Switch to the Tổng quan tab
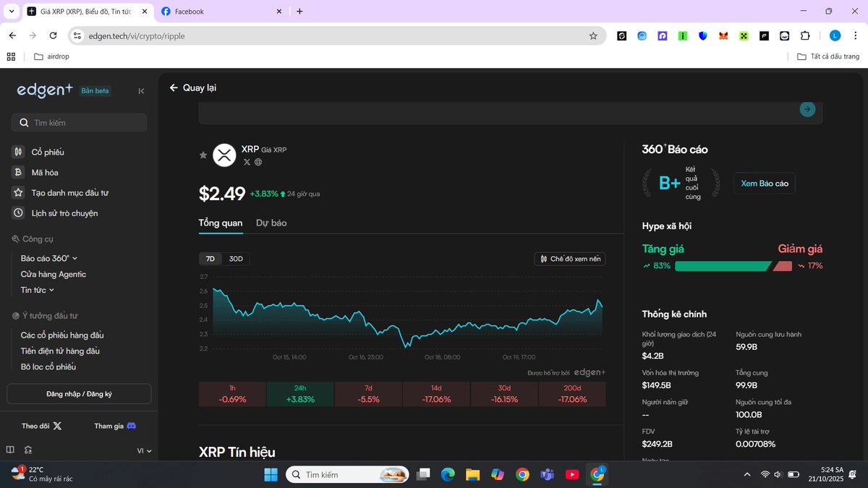Screen dimensions: 868x488 pos(221,223)
